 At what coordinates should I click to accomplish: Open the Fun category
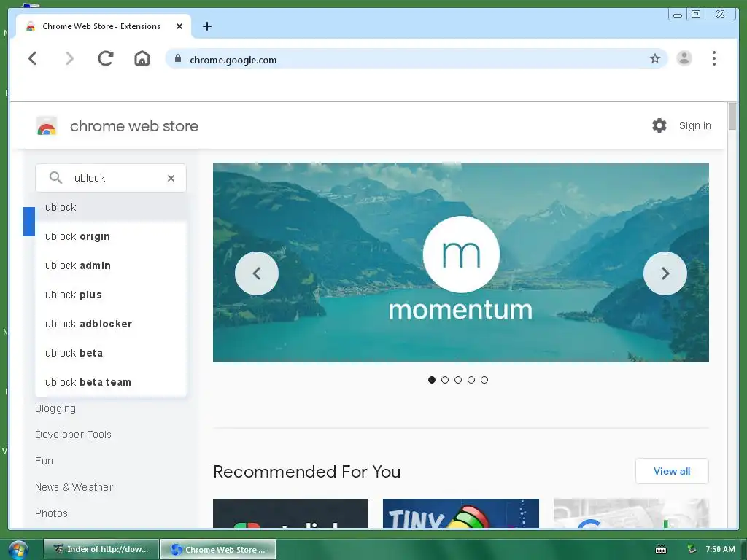click(x=44, y=461)
